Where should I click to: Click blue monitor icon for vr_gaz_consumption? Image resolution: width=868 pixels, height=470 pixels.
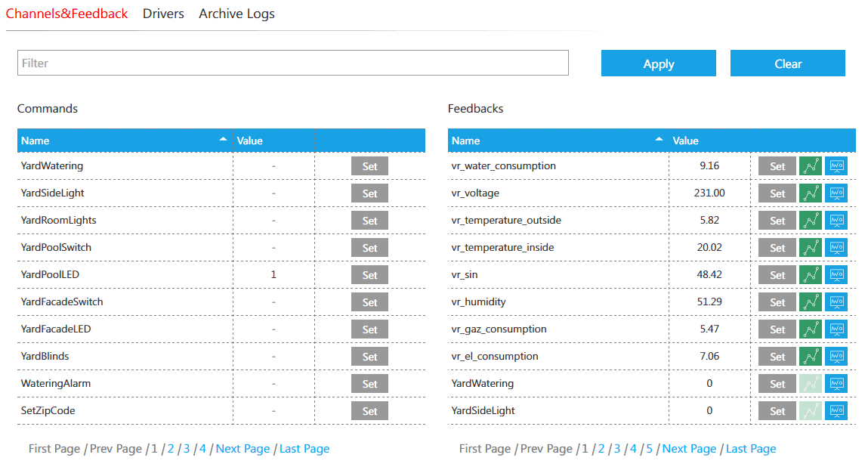click(x=836, y=329)
